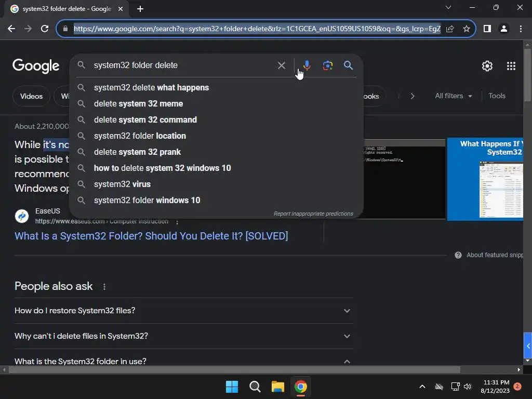
Task: Select suggestion 'system32 delete what happens'
Action: [x=216, y=87]
